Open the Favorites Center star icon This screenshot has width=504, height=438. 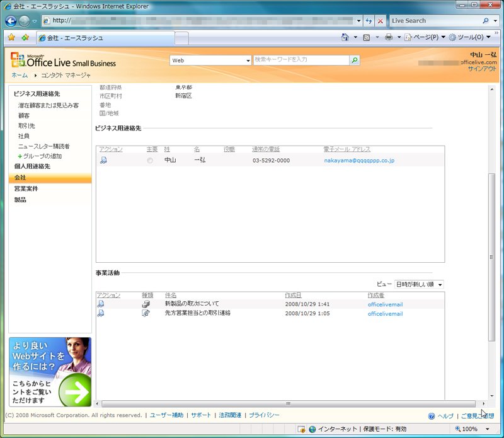click(x=11, y=38)
